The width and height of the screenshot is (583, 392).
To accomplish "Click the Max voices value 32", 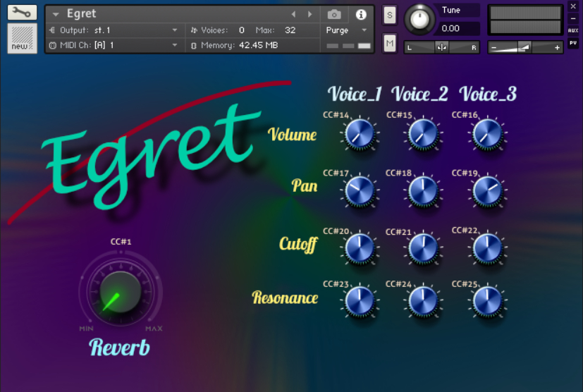I will pyautogui.click(x=290, y=30).
